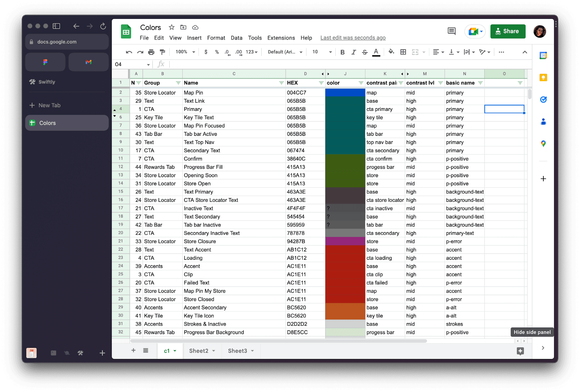Click the More toolbar options ellipsis
Viewport: 580px width, 392px height.
click(x=501, y=52)
